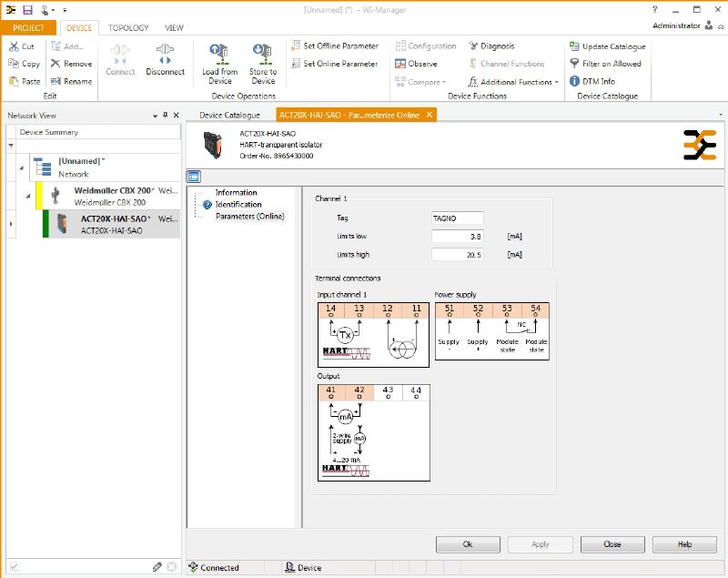Viewport: 728px width, 578px height.
Task: Click Store to Device icon
Action: (263, 53)
